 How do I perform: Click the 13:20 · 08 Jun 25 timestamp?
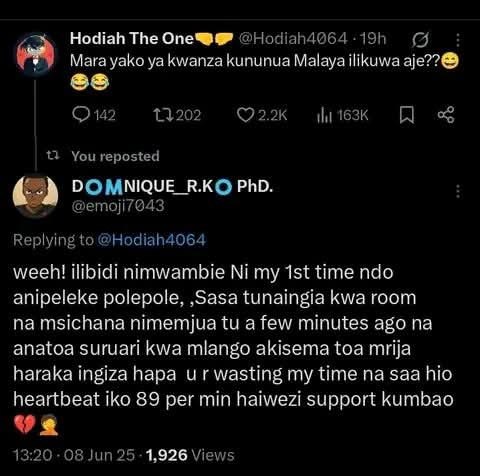74,455
